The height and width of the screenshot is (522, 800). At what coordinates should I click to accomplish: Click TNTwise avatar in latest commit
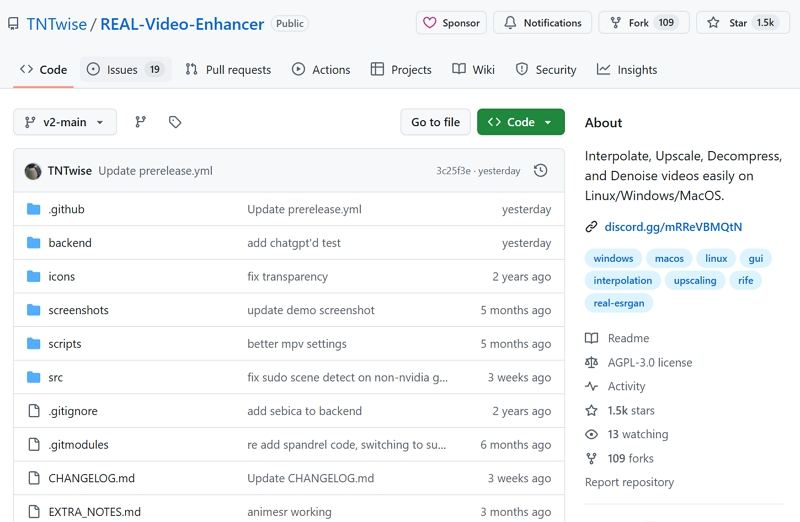tap(33, 171)
